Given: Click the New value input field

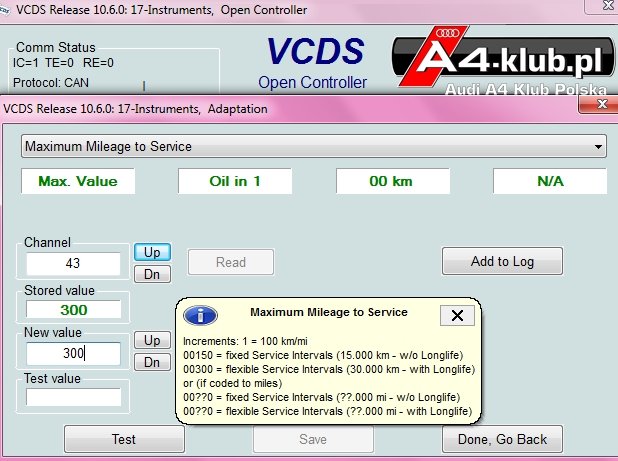Looking at the screenshot, I should [x=73, y=353].
